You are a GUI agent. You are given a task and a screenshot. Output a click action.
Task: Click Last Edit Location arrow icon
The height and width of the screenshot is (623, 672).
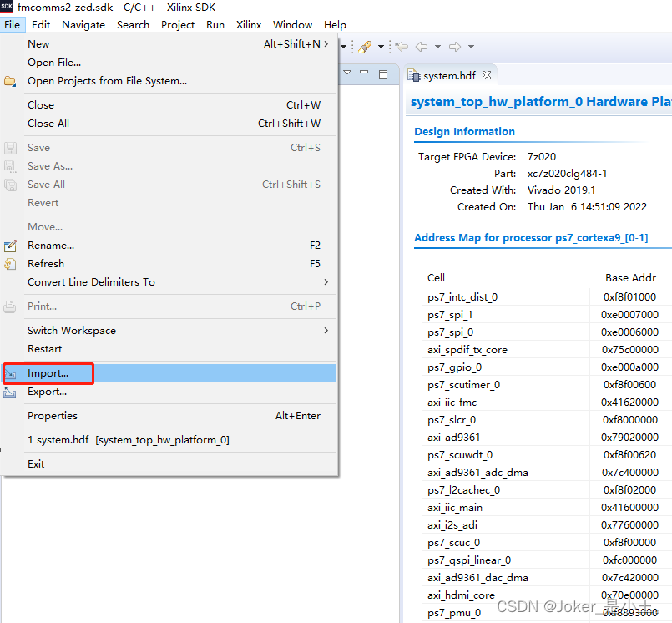pos(402,46)
